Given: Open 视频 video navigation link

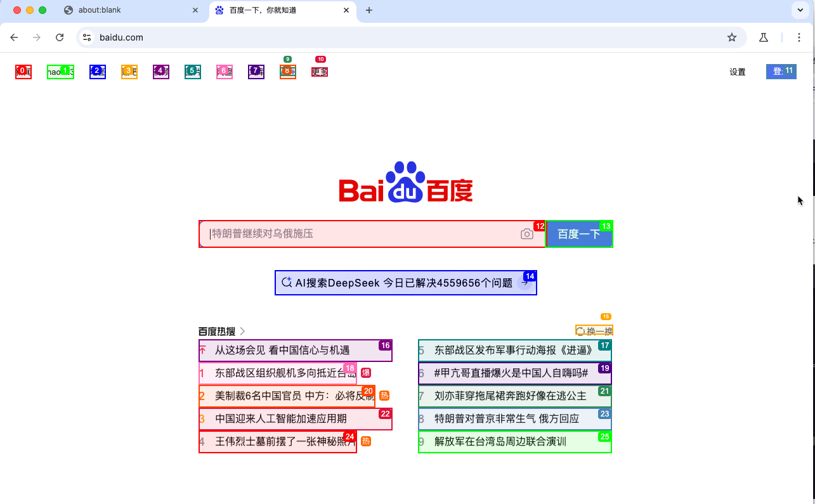Looking at the screenshot, I should pos(161,72).
